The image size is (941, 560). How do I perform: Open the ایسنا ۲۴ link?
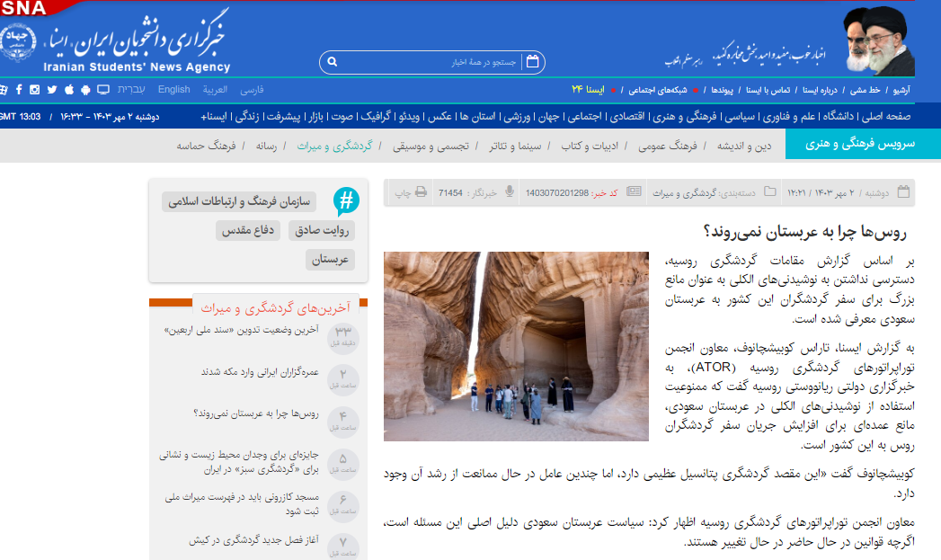click(x=588, y=89)
